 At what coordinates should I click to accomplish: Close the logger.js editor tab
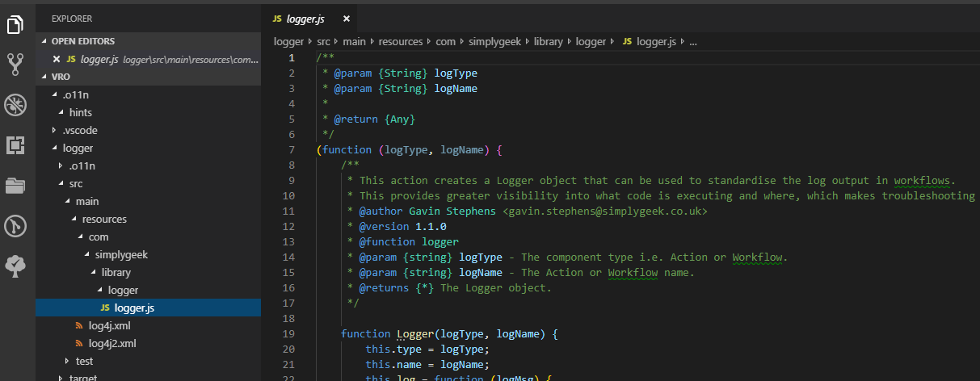point(347,18)
